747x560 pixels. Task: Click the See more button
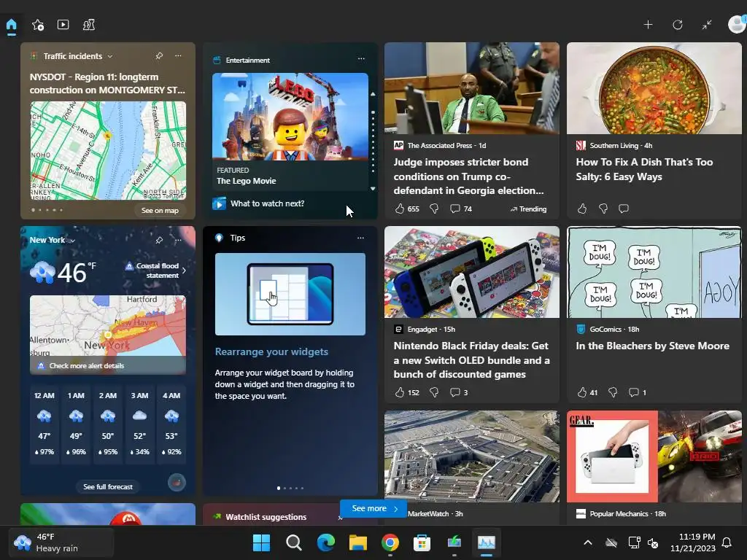pos(374,508)
